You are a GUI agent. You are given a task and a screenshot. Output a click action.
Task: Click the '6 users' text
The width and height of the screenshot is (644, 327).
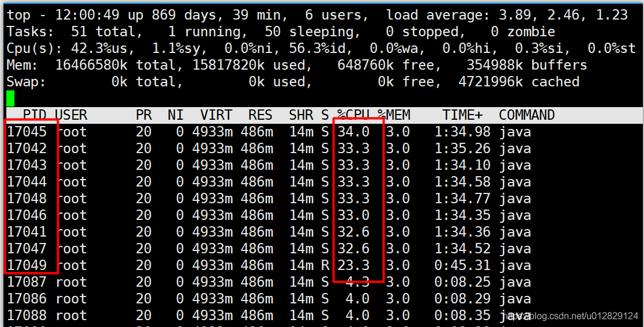click(x=333, y=15)
